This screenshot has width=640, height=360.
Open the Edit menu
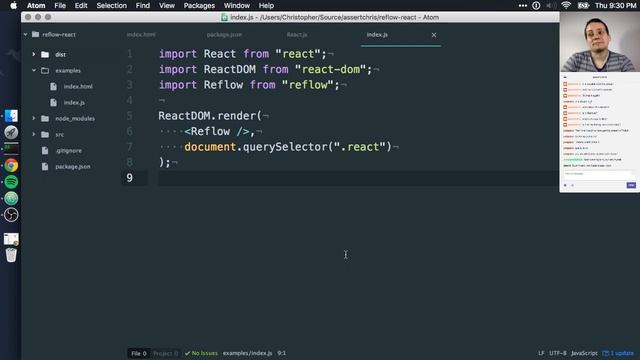(81, 6)
